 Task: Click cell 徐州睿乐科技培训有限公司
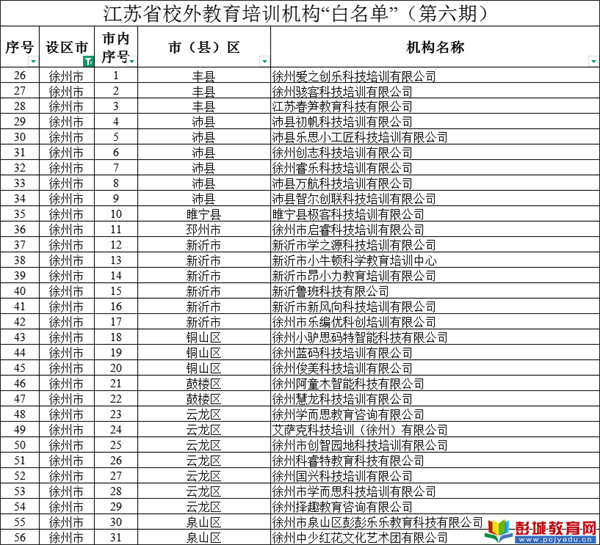pyautogui.click(x=435, y=168)
